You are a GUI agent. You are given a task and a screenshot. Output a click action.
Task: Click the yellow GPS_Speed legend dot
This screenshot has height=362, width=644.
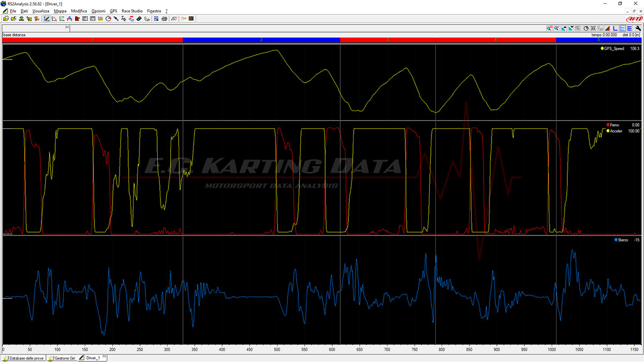click(602, 48)
